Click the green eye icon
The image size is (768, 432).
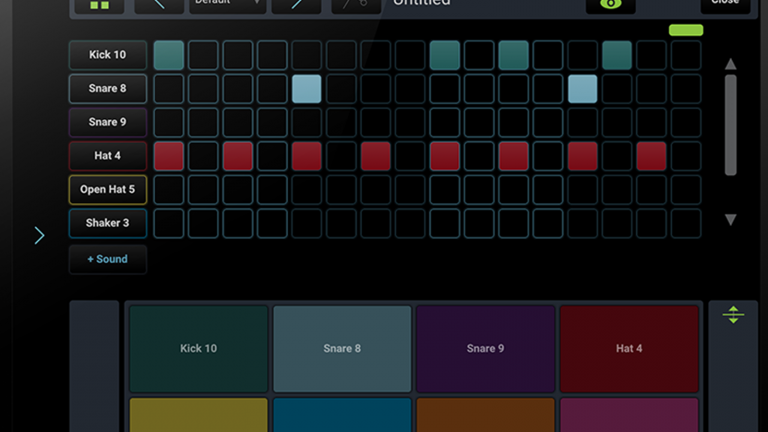pyautogui.click(x=610, y=5)
